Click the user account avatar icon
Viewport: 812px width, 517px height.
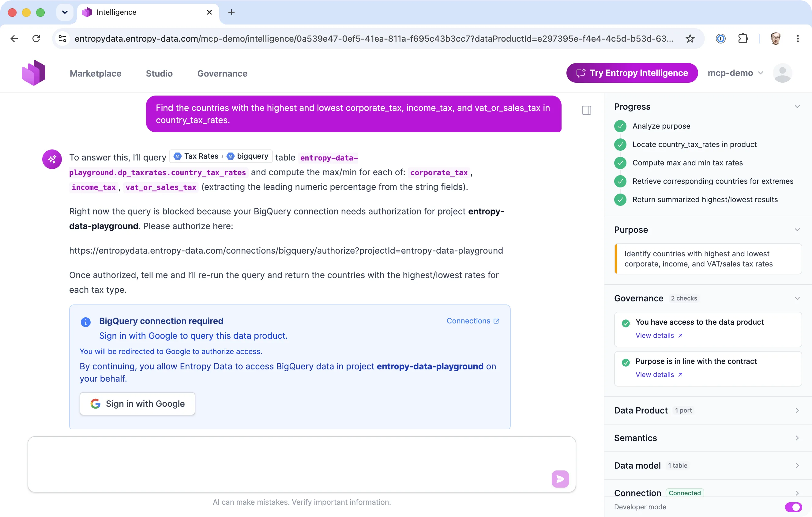(782, 73)
